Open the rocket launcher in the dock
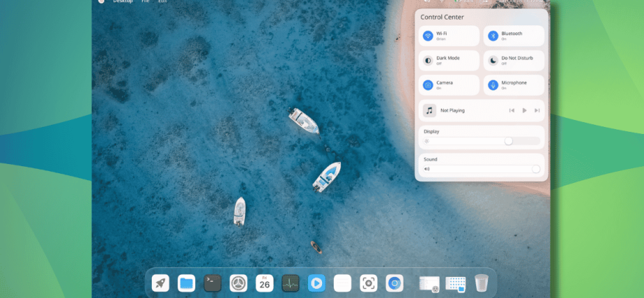This screenshot has height=298, width=644. pos(160,283)
